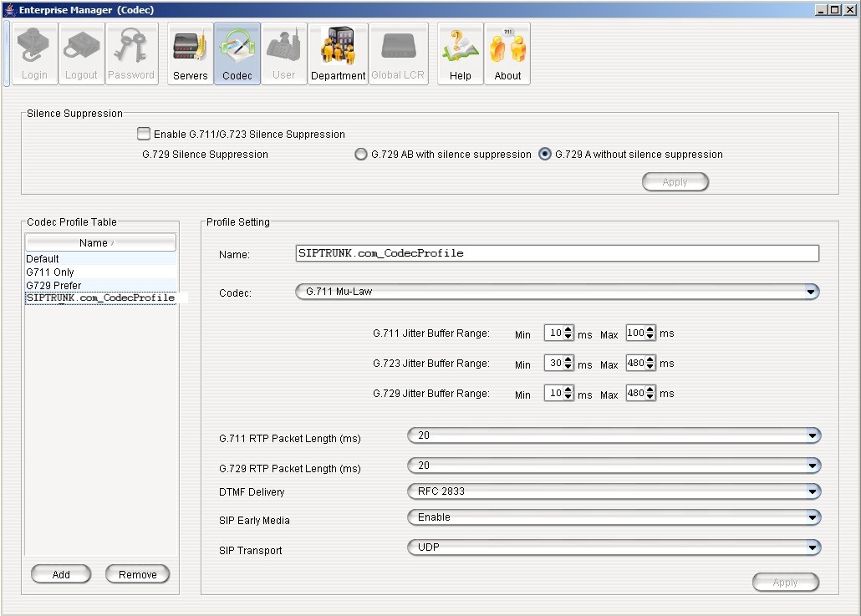Image resolution: width=861 pixels, height=616 pixels.
Task: Click the Logout padlock icon
Action: coord(81,53)
